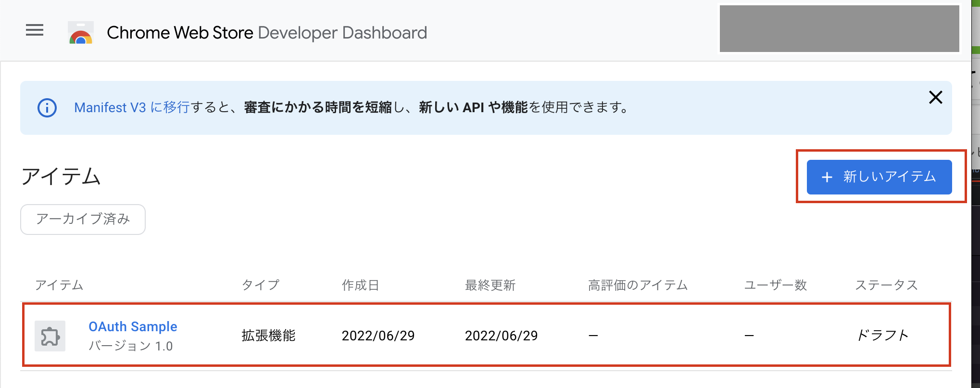The width and height of the screenshot is (980, 388).
Task: Click the 最終更新 column header
Action: pyautogui.click(x=490, y=285)
